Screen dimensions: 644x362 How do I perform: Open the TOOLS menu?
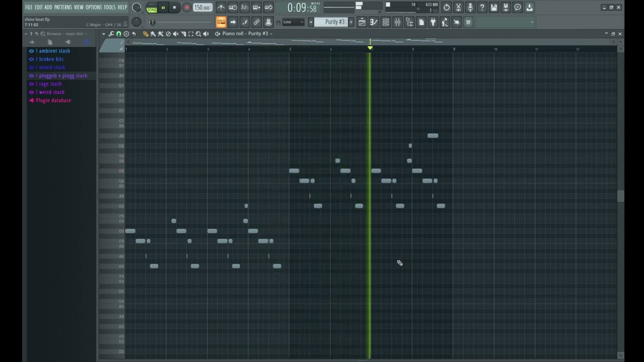110,8
